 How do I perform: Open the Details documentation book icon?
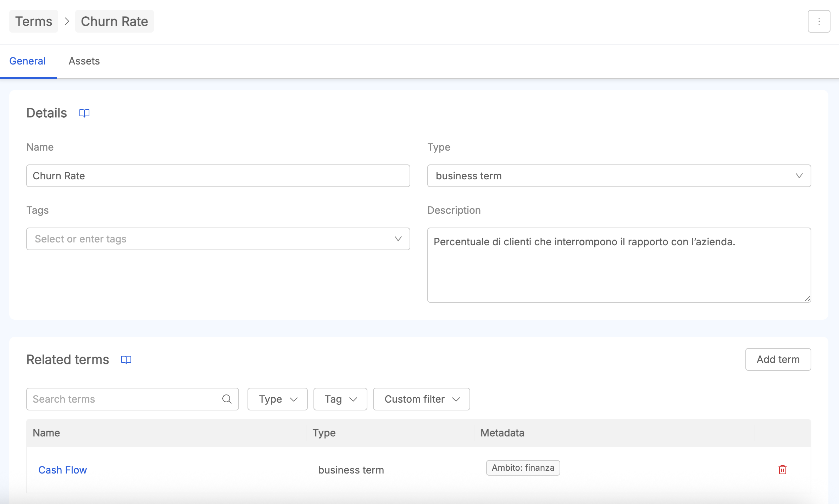tap(84, 113)
